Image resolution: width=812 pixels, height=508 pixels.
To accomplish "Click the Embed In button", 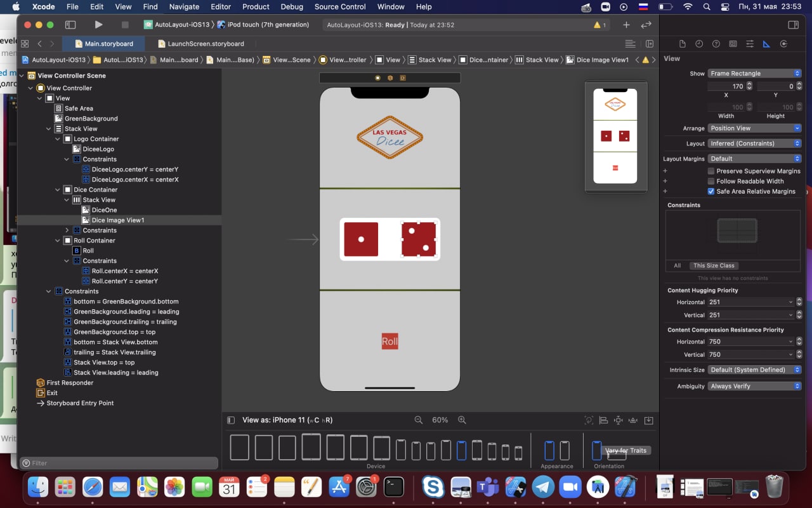I will click(648, 420).
